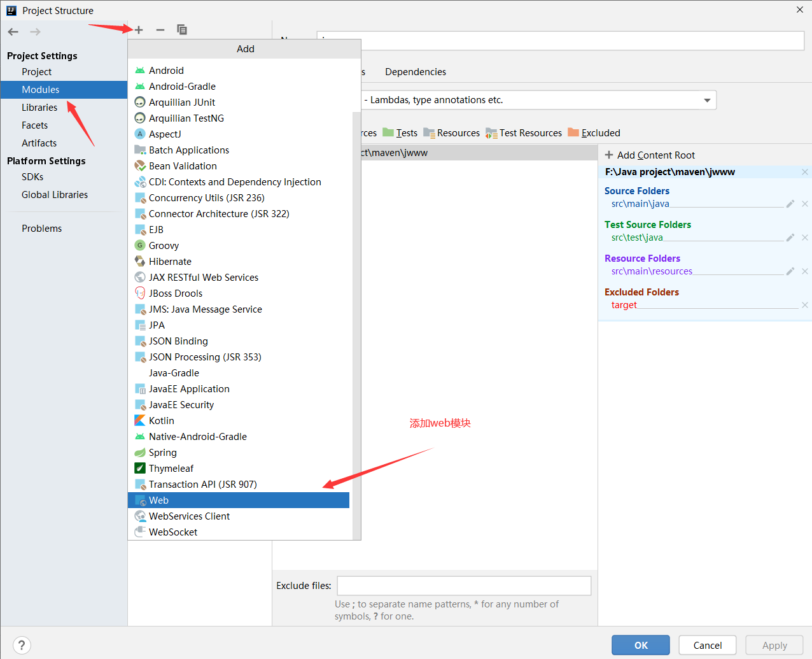Remove the target excluded folder

[x=805, y=305]
